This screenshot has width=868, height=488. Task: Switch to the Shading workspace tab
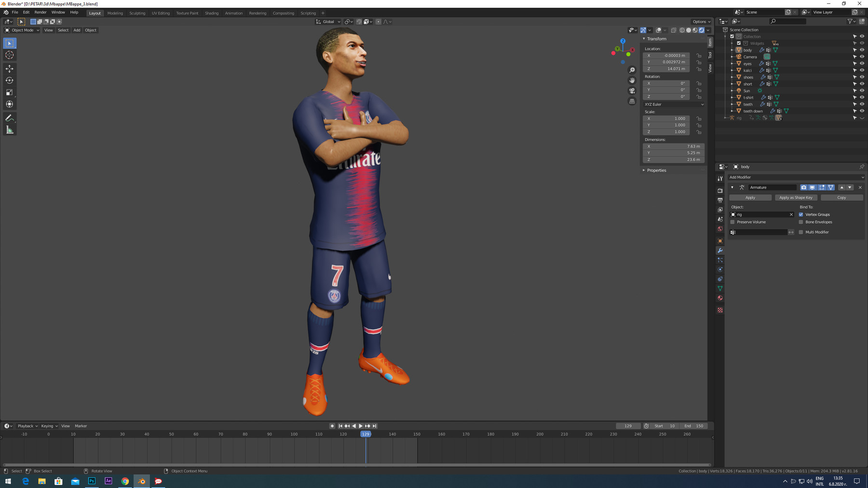click(211, 13)
